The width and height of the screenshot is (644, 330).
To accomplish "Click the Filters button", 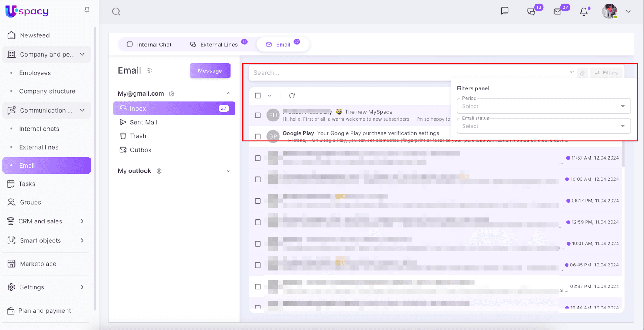I will pyautogui.click(x=606, y=73).
